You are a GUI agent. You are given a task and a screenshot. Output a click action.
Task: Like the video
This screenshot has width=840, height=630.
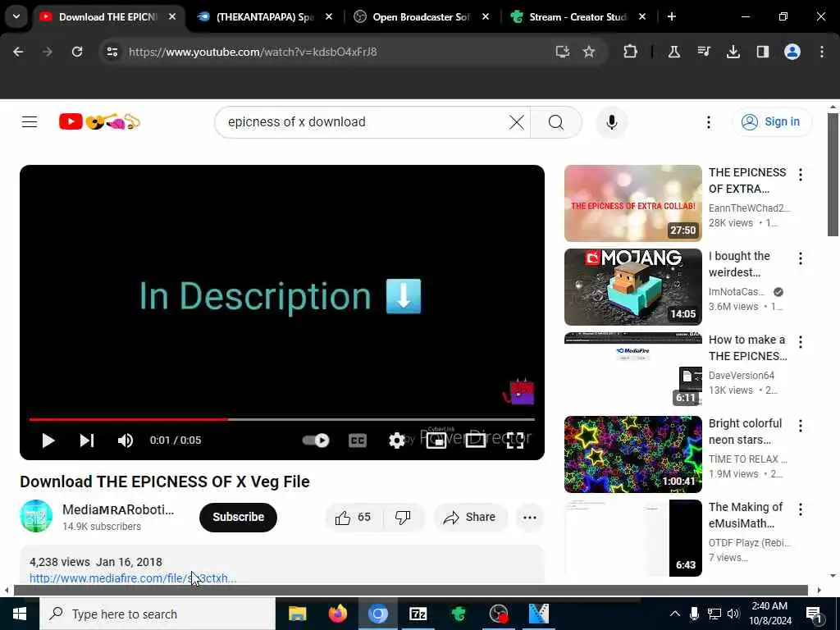(x=353, y=517)
